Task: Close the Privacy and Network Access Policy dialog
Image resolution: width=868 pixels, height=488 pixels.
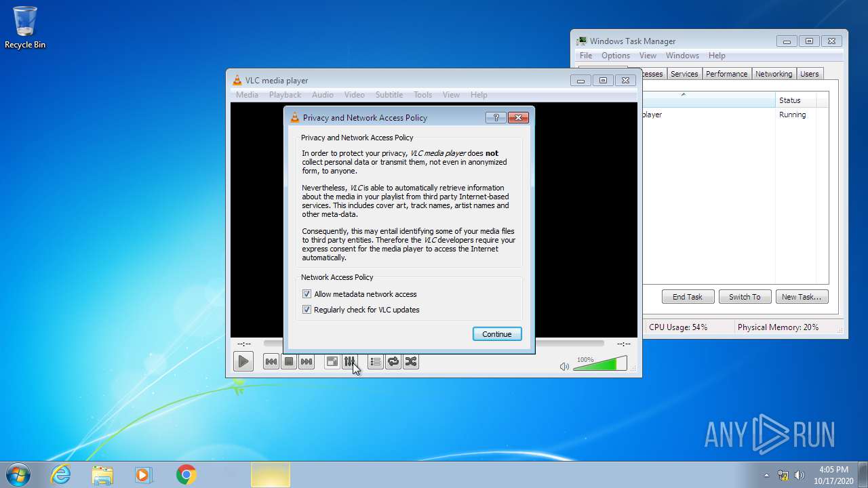Action: tap(518, 117)
